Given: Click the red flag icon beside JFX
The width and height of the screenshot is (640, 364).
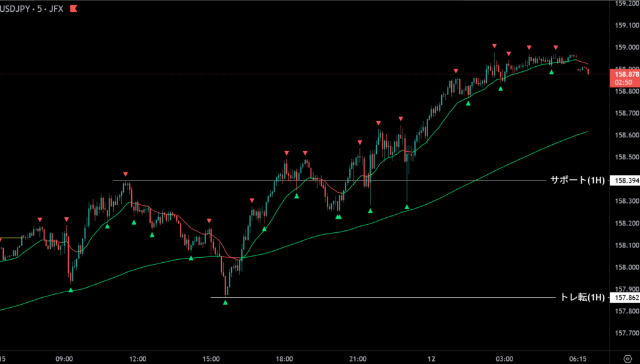Looking at the screenshot, I should 73,9.
